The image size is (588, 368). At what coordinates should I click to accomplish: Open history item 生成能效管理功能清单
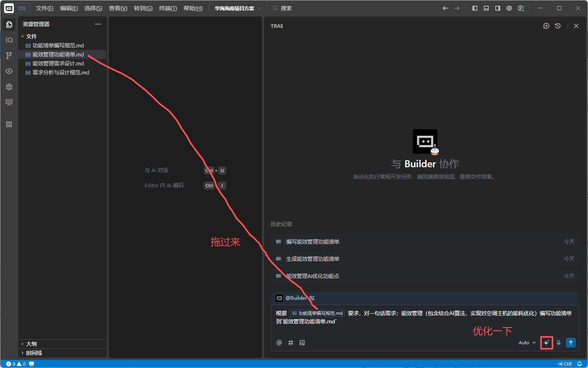point(313,259)
